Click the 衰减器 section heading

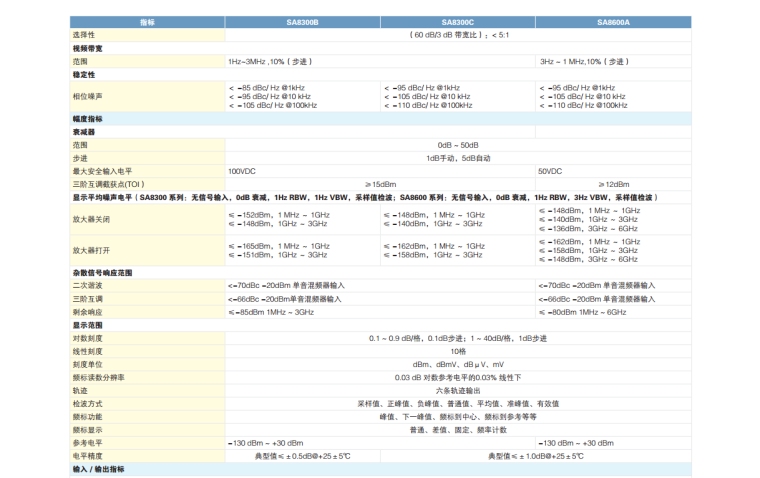pos(84,132)
